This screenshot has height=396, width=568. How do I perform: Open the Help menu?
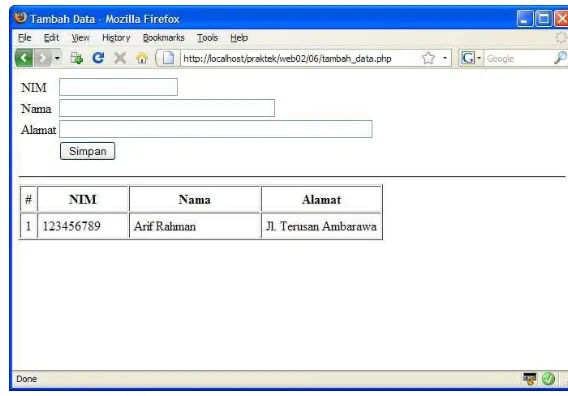click(239, 38)
